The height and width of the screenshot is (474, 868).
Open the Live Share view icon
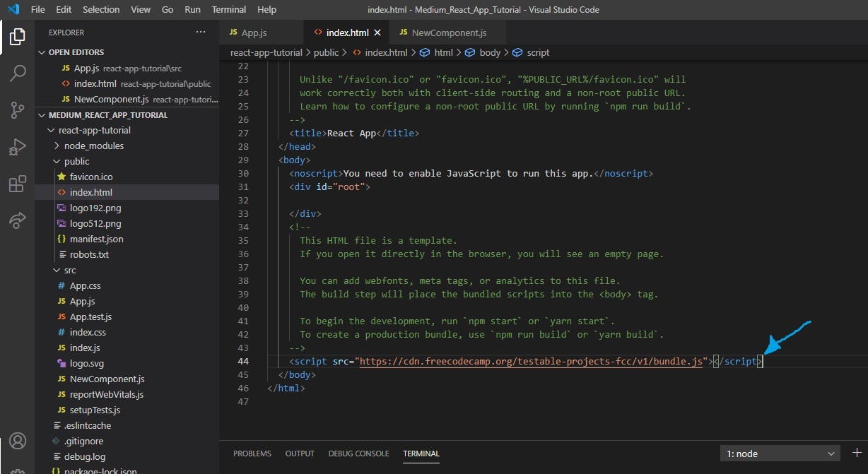tap(18, 221)
